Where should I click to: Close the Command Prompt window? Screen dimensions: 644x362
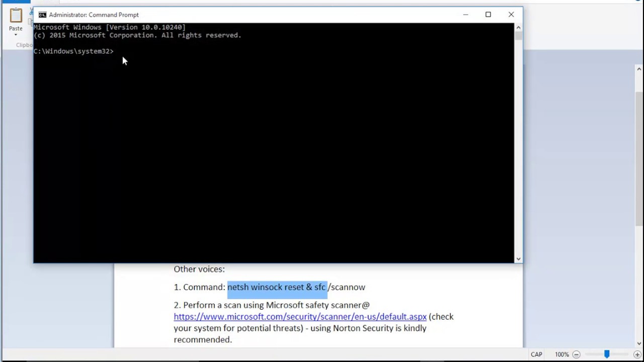point(511,15)
